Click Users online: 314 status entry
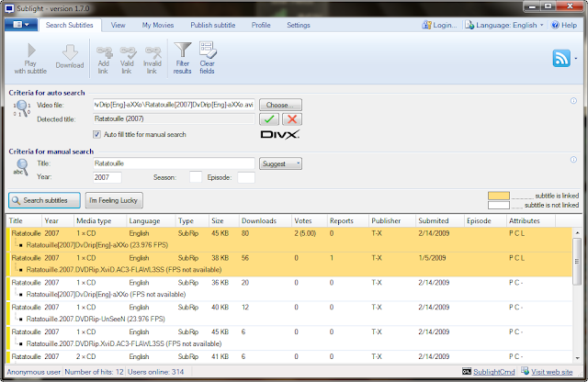Viewport: 588px width, 382px height. [x=155, y=372]
